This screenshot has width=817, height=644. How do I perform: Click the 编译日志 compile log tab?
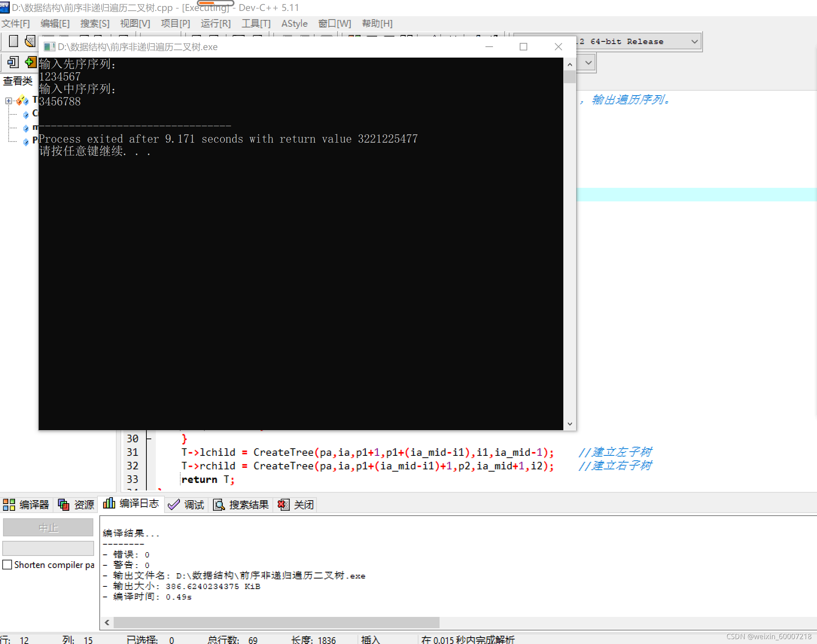click(x=131, y=504)
